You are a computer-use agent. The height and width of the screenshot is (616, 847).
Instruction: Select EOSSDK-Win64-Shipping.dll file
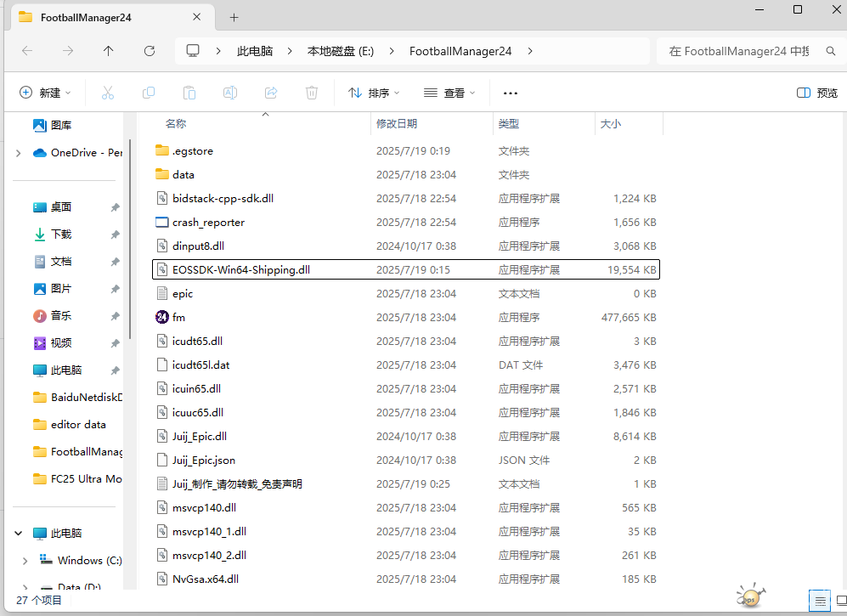coord(406,269)
